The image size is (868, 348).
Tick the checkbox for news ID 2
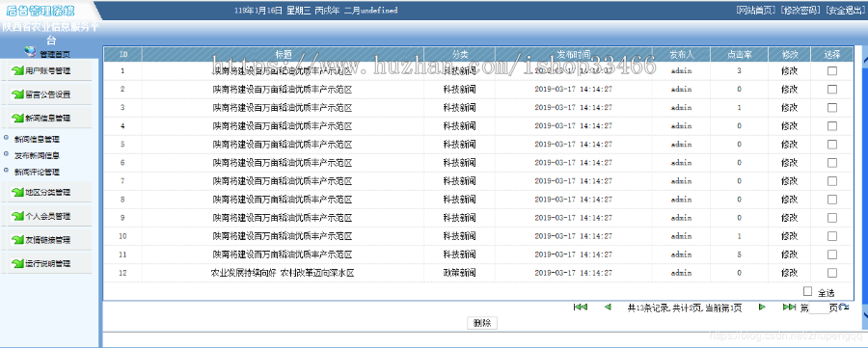[x=832, y=89]
